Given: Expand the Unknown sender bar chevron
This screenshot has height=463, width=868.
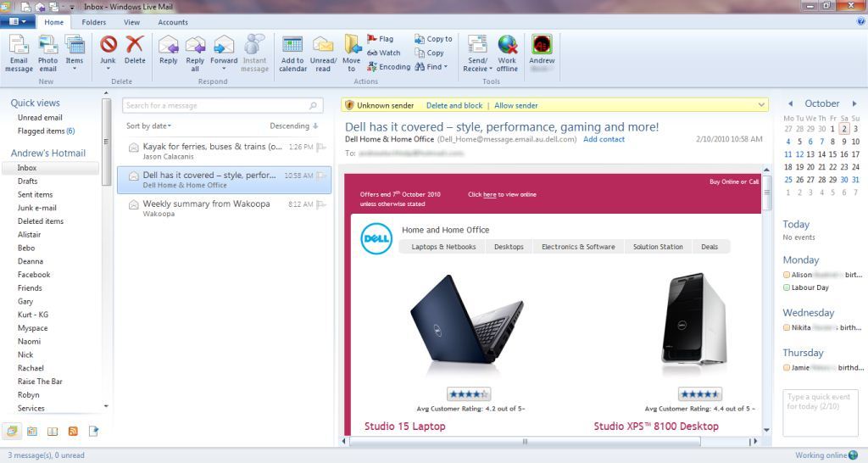Looking at the screenshot, I should tap(761, 105).
